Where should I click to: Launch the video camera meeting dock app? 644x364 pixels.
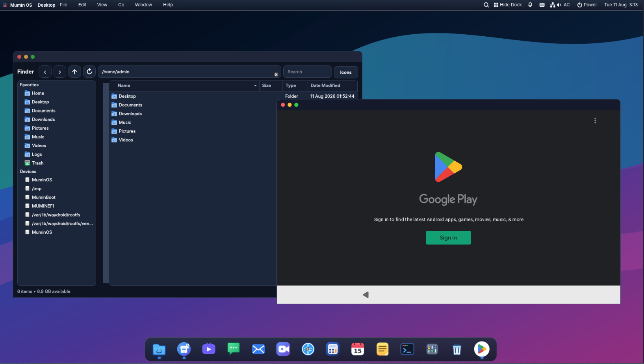(x=283, y=349)
